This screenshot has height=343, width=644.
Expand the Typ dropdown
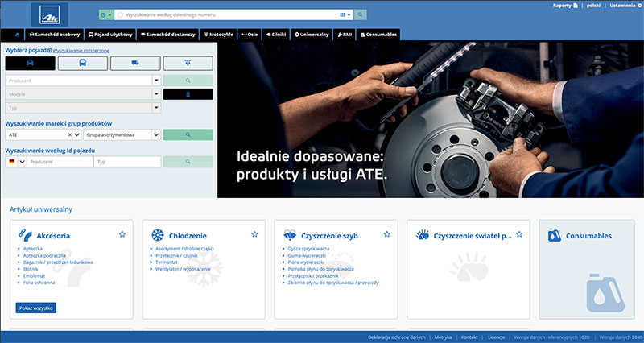tap(156, 108)
